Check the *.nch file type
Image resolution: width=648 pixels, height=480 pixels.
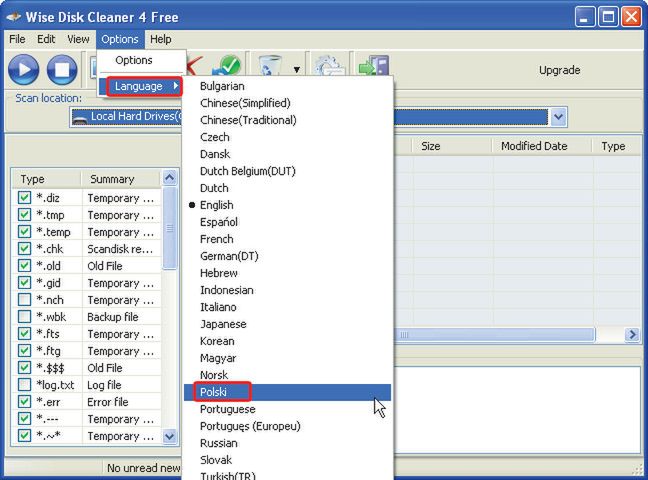[24, 299]
